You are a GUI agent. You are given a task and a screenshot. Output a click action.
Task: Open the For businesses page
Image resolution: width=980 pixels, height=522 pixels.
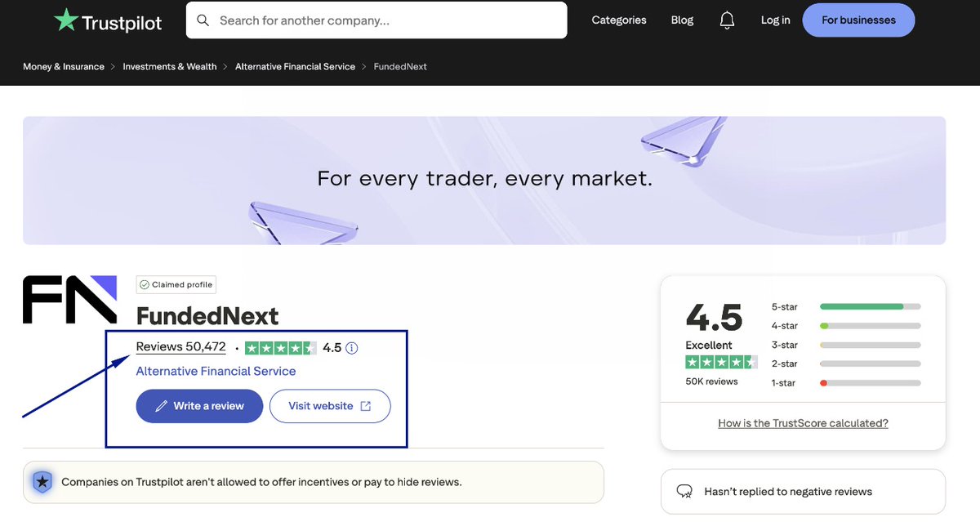(x=858, y=20)
